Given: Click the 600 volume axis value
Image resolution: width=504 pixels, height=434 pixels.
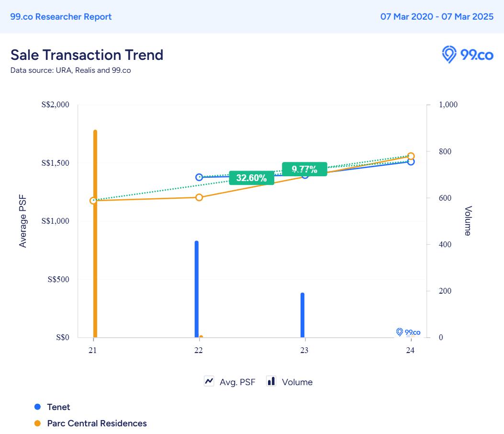Looking at the screenshot, I should pos(445,198).
